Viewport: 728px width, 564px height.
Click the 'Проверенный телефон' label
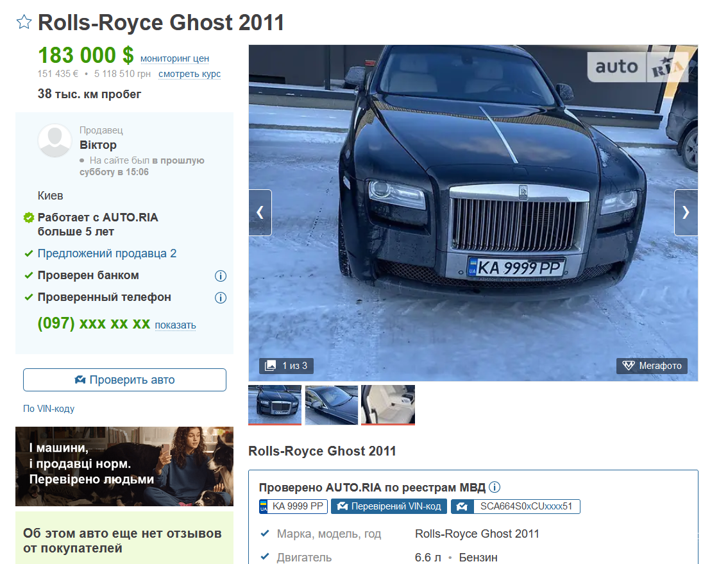point(105,297)
